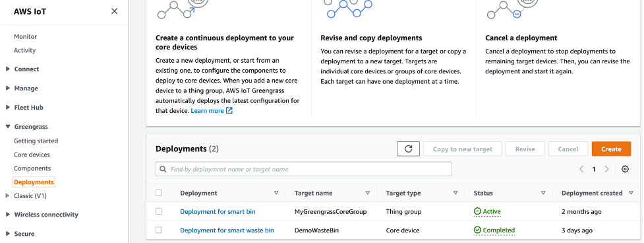Collapse the Greengrass section
This screenshot has width=644, height=243.
8,127
